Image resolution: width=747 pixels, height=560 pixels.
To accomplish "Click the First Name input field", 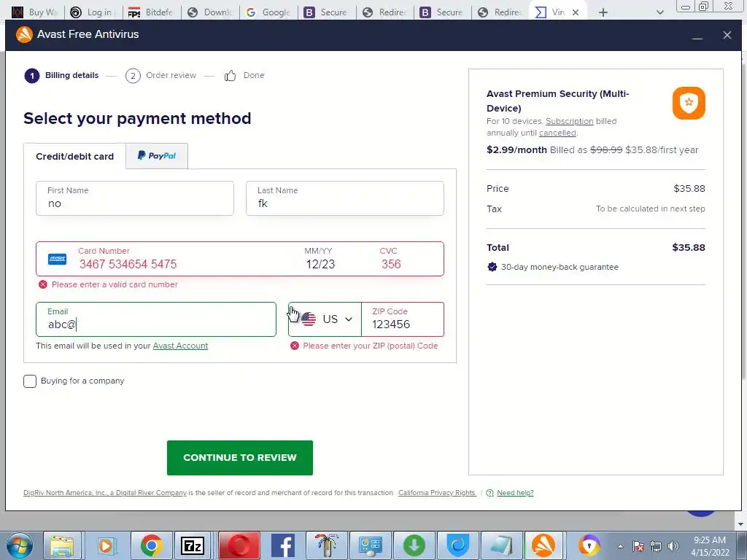I will pos(135,198).
